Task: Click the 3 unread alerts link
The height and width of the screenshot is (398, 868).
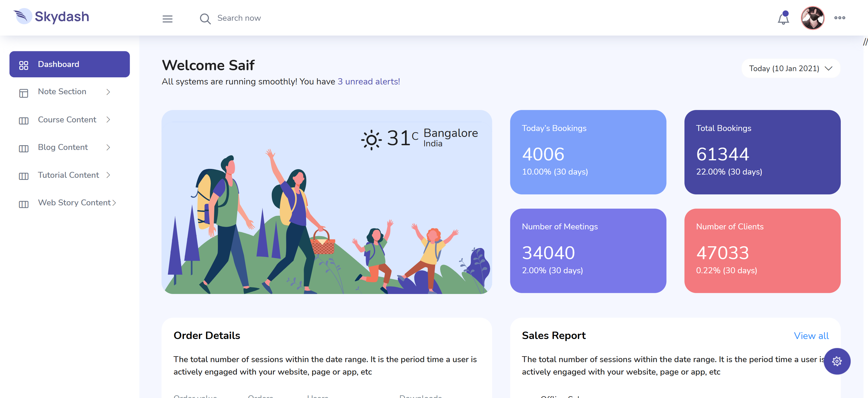Action: [369, 81]
